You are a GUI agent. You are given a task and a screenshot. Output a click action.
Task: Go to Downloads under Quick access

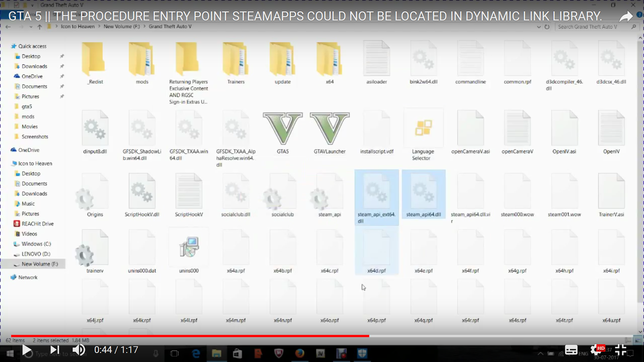[x=34, y=66]
